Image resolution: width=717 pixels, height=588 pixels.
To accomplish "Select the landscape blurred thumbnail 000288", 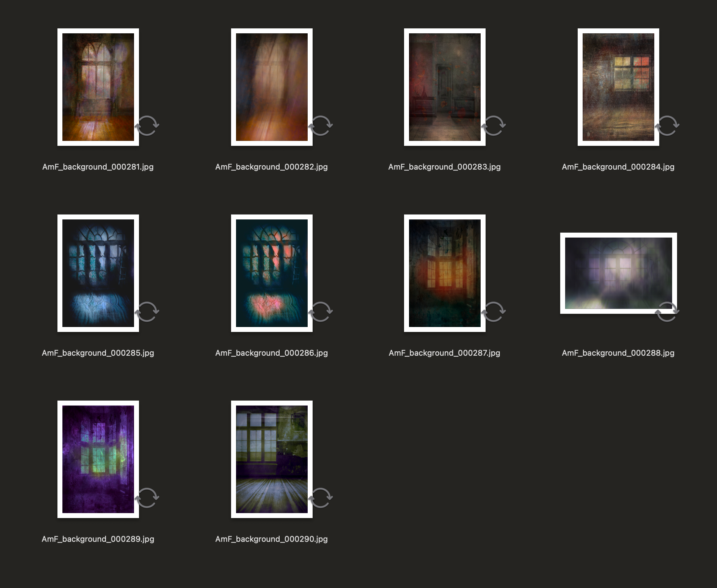I will click(618, 273).
